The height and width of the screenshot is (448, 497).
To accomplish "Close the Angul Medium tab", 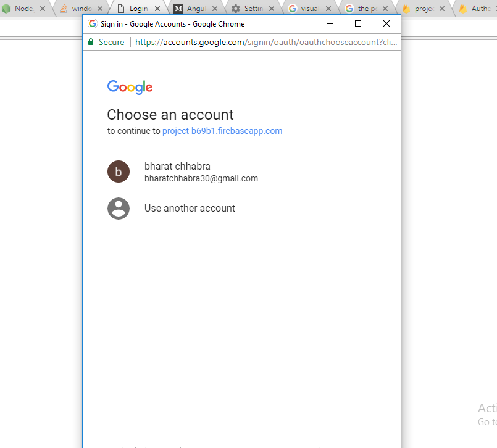I will (215, 9).
